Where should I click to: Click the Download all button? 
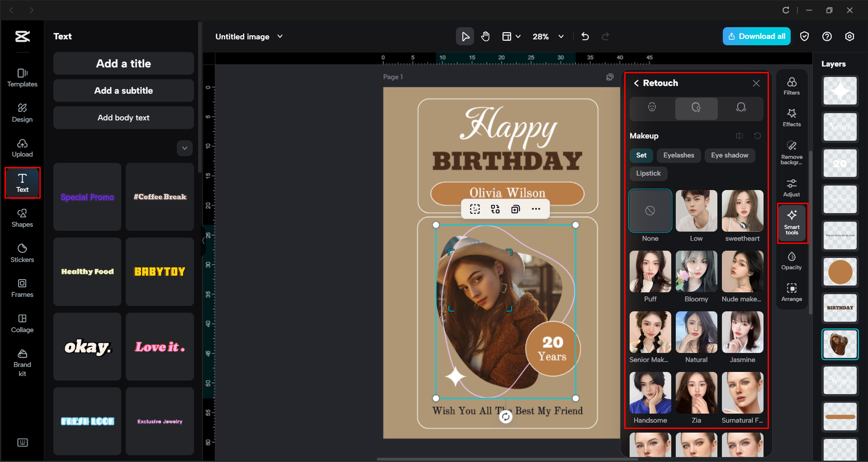click(756, 36)
